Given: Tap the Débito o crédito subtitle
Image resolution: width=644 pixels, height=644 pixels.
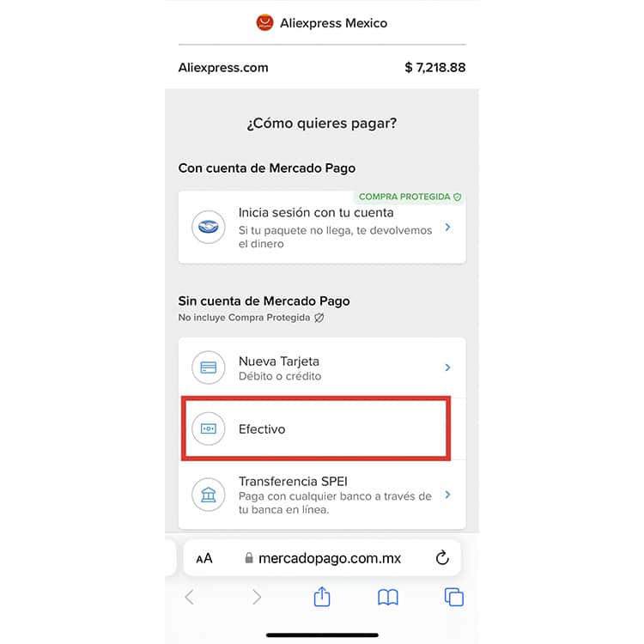Looking at the screenshot, I should [280, 376].
